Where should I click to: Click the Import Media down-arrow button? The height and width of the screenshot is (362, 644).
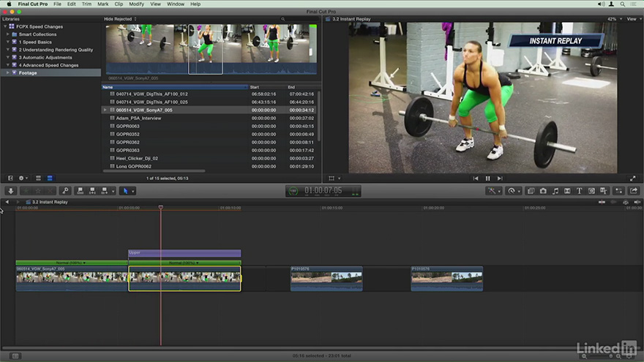pyautogui.click(x=11, y=191)
